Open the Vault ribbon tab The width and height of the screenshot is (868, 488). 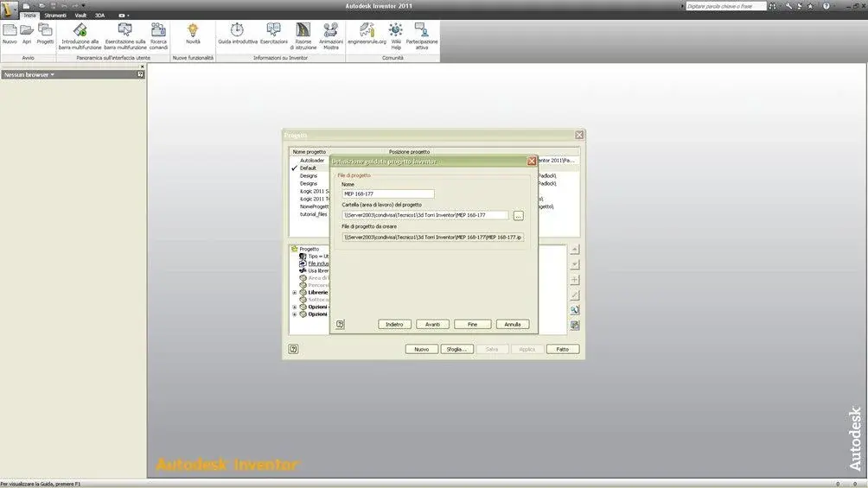80,16
